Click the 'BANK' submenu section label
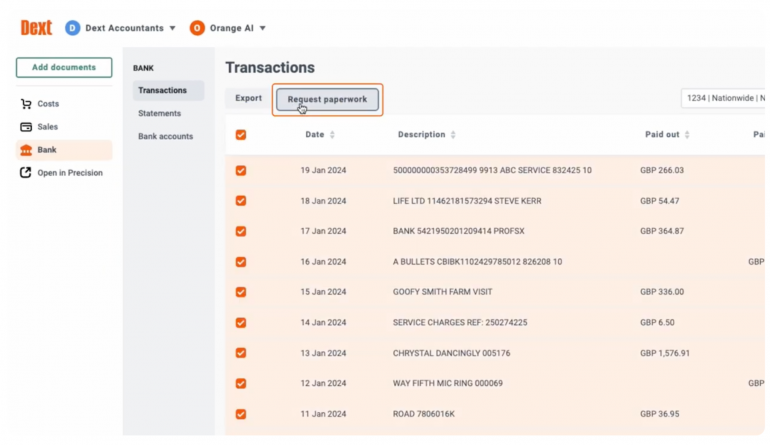 click(x=143, y=68)
